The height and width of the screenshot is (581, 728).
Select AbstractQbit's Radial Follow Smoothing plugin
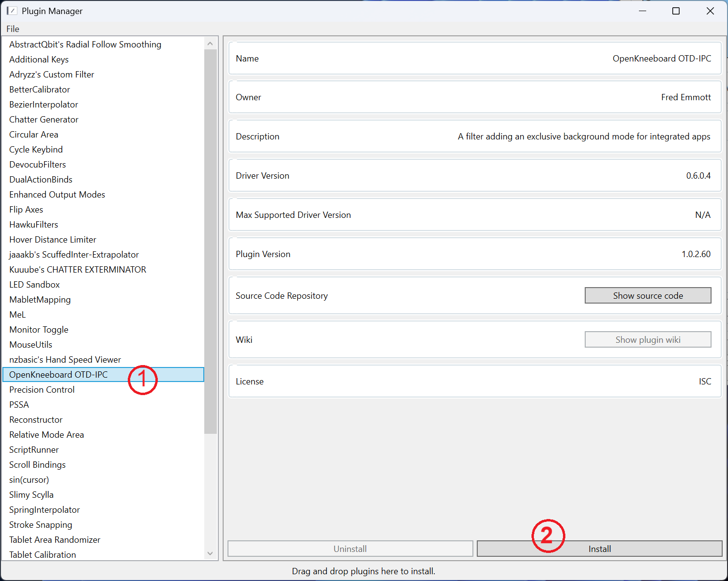tap(85, 45)
